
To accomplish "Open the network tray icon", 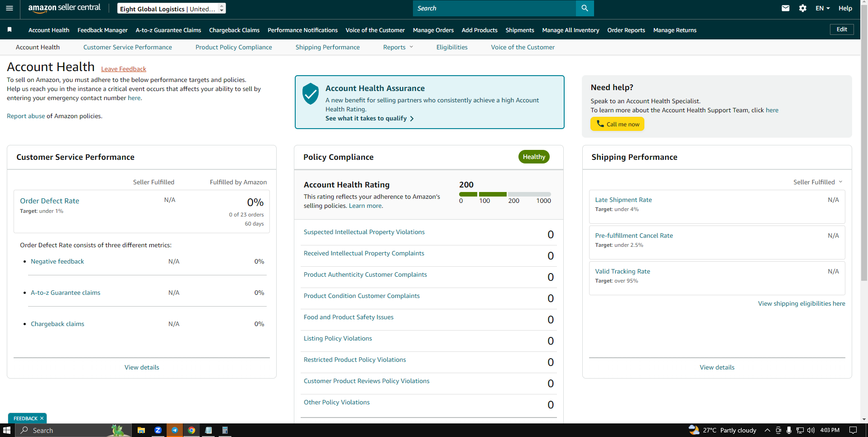I will [800, 430].
